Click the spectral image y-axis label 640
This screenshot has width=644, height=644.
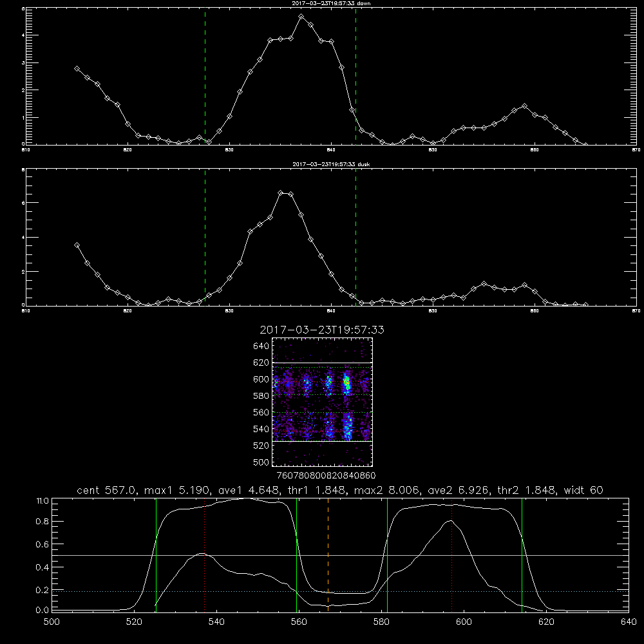pyautogui.click(x=261, y=346)
